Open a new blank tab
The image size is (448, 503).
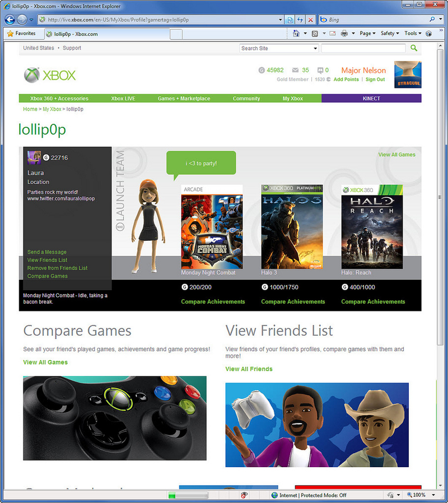[x=176, y=34]
